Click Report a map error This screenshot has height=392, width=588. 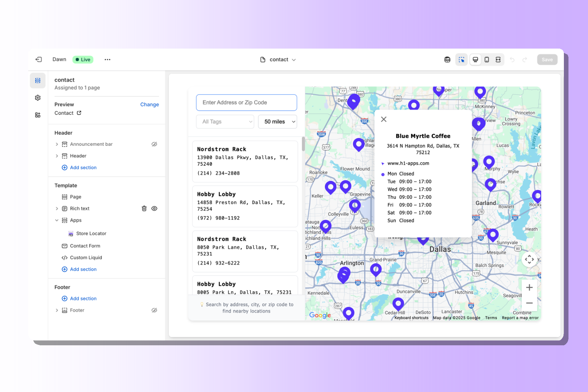[520, 318]
